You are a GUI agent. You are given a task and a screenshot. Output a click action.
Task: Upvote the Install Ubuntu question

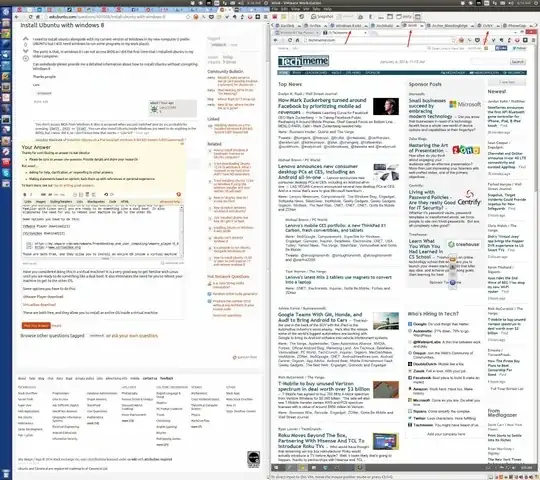pyautogui.click(x=25, y=39)
